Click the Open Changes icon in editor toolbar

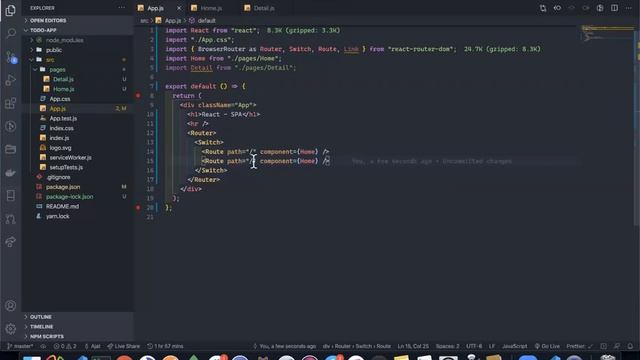tap(543, 8)
